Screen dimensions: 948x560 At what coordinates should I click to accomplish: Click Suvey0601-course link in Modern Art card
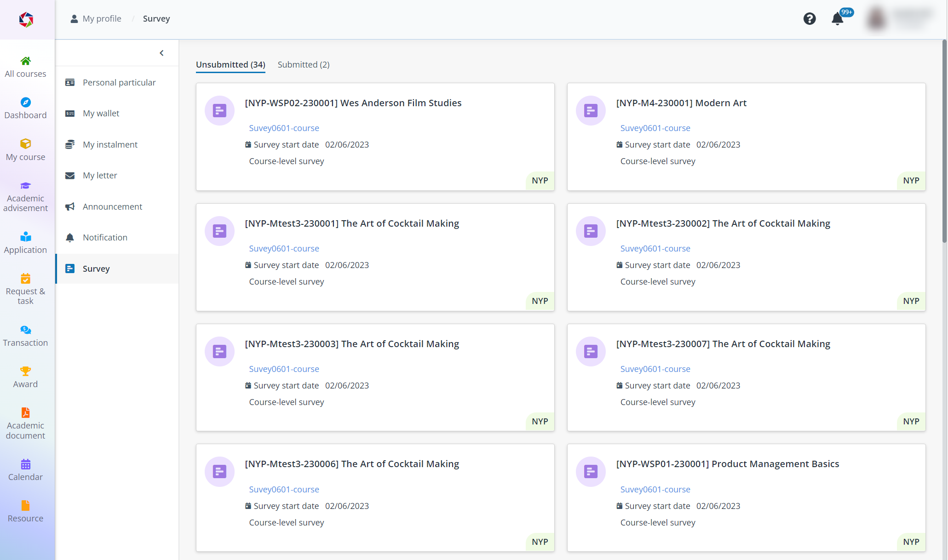[655, 128]
